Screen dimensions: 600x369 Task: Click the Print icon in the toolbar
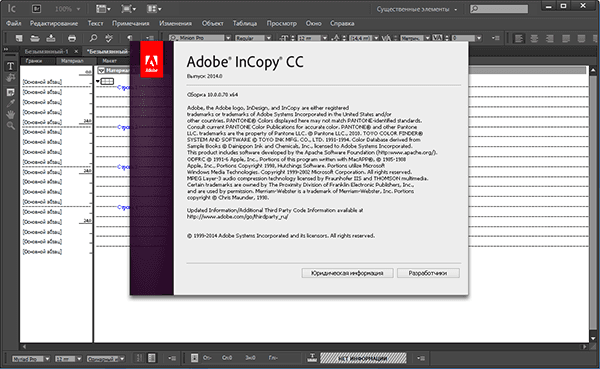(72, 38)
